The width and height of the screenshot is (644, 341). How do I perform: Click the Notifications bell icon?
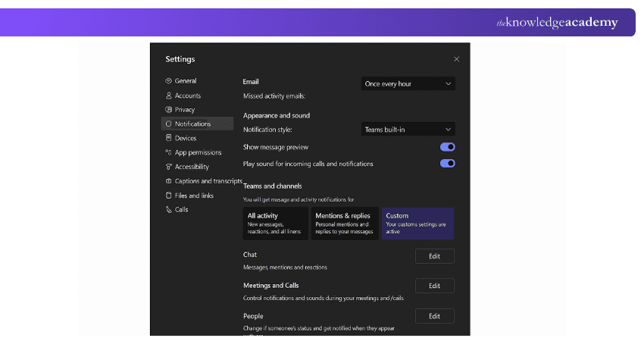point(168,124)
